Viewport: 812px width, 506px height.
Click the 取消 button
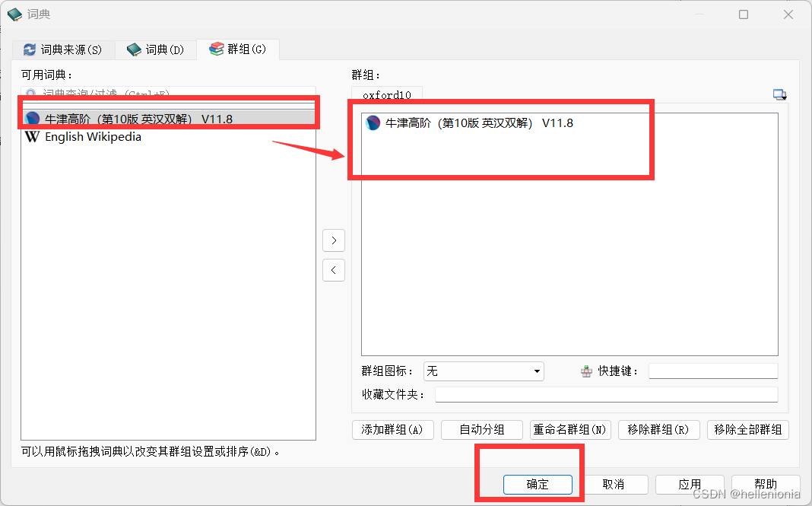(x=614, y=485)
